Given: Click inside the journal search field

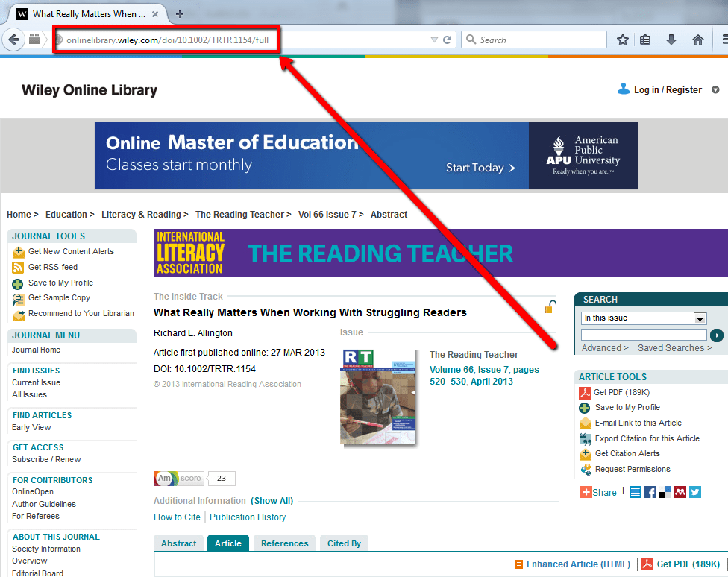Looking at the screenshot, I should tap(643, 335).
